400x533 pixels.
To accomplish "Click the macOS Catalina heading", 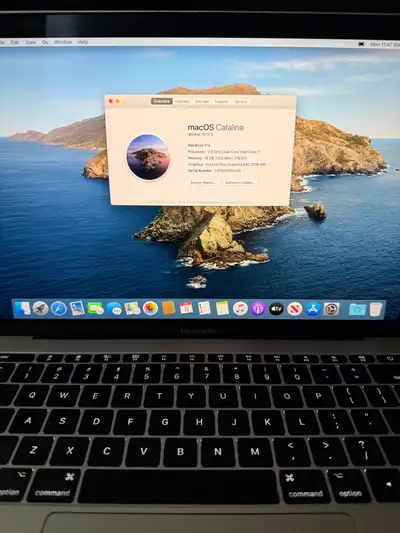I will pyautogui.click(x=215, y=127).
